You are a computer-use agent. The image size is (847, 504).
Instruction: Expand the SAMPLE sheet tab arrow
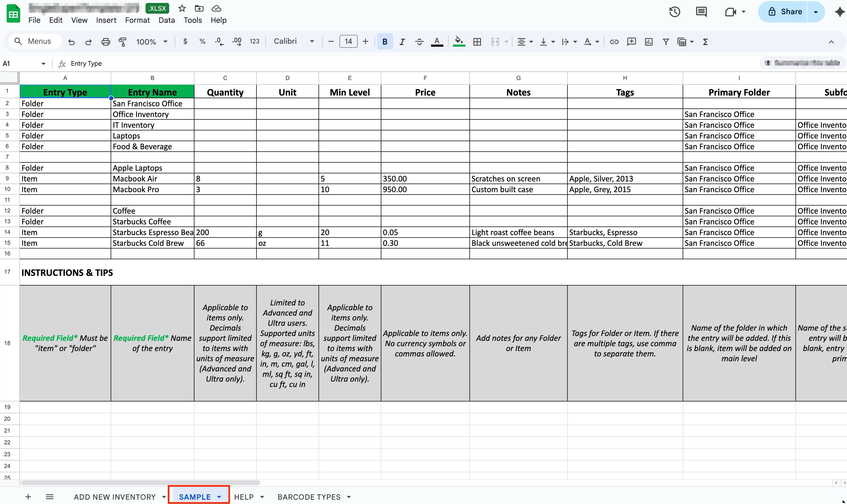(x=219, y=497)
